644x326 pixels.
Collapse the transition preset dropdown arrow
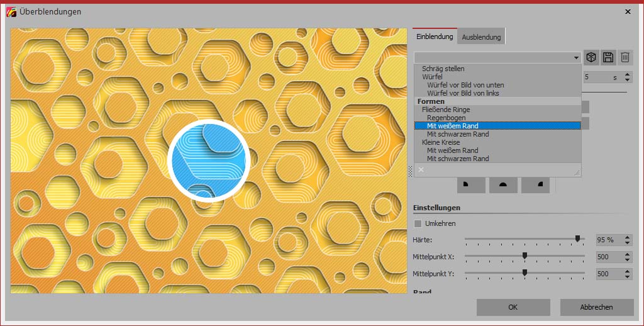[x=576, y=57]
